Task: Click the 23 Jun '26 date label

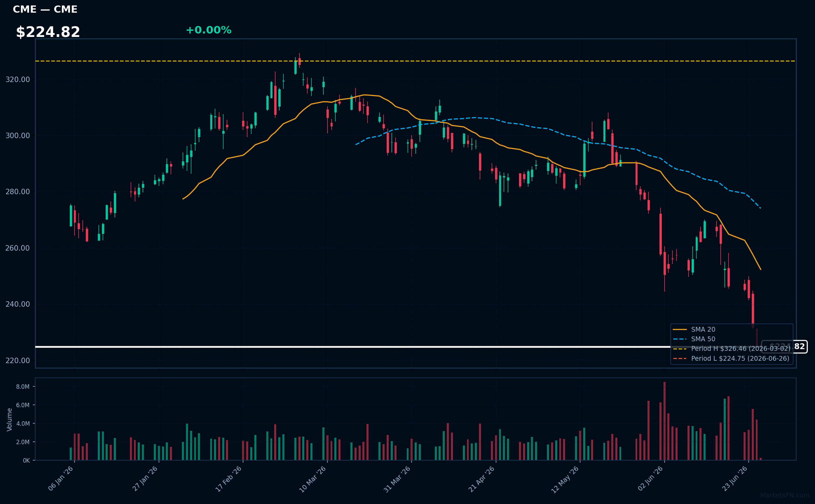Action: click(x=735, y=478)
